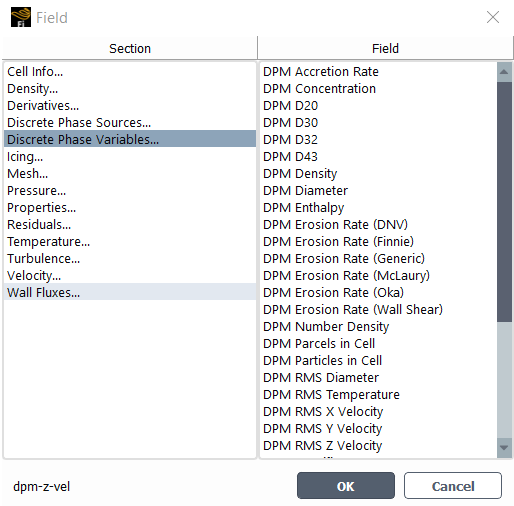The height and width of the screenshot is (506, 514).
Task: Select the Cell Info section
Action: click(x=130, y=71)
